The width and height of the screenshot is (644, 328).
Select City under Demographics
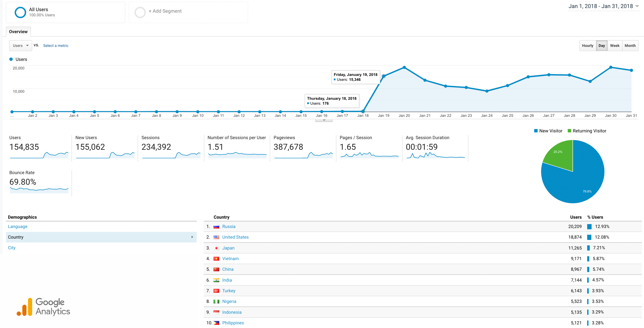12,248
